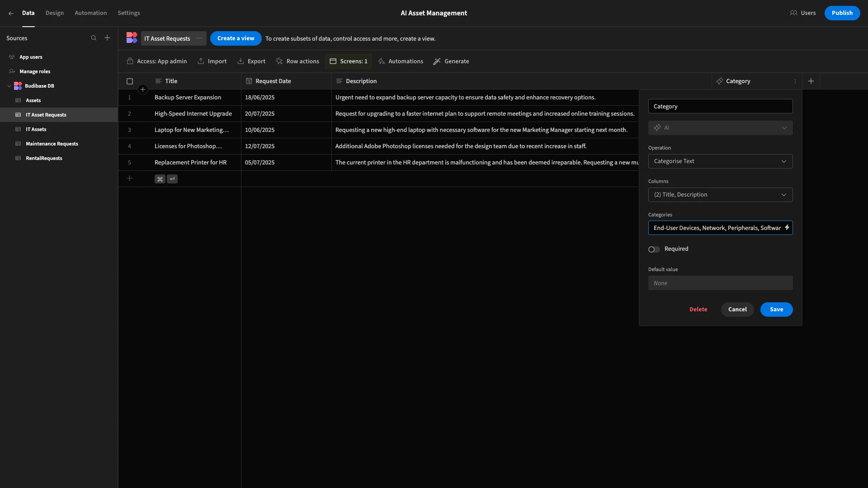This screenshot has height=488, width=868.
Task: Add a new source with plus icon
Action: point(107,38)
